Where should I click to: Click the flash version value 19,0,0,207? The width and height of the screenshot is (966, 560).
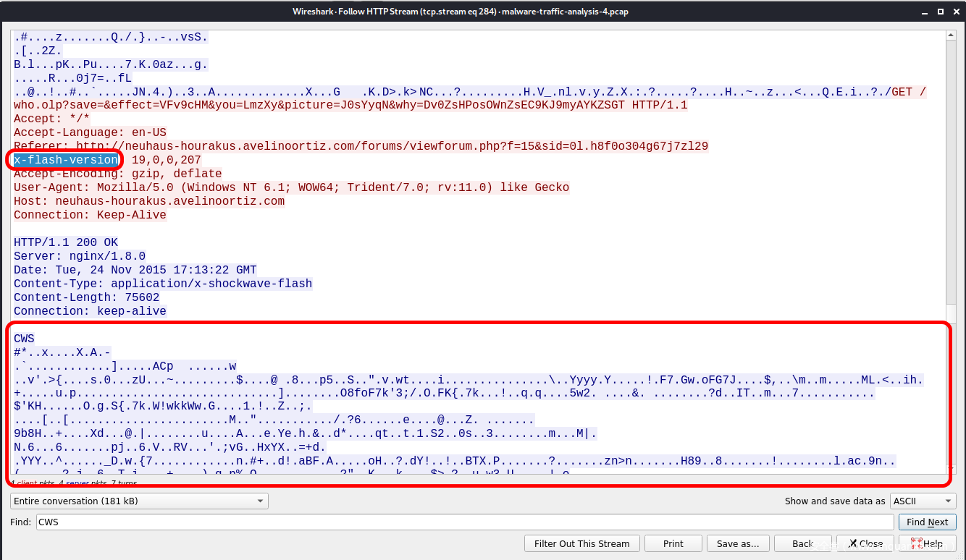click(167, 160)
